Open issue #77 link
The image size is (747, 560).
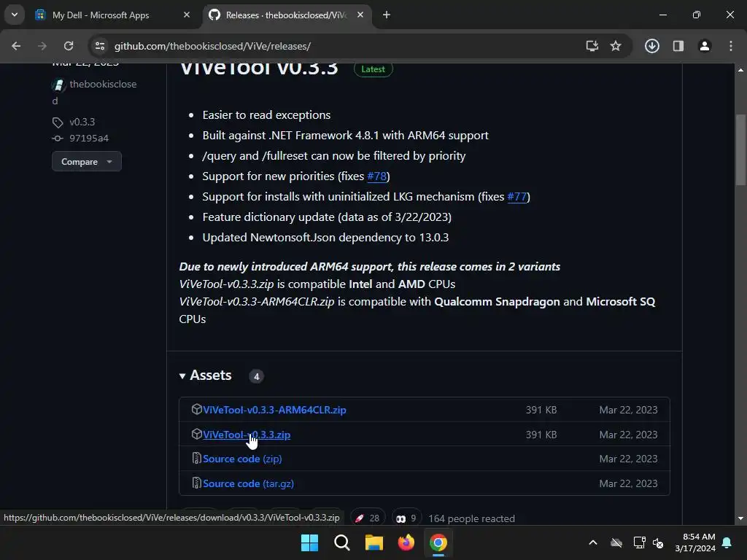[517, 197]
